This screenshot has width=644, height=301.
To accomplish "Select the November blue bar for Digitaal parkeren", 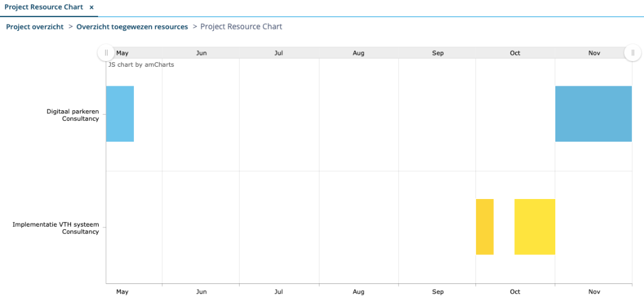I will [594, 114].
